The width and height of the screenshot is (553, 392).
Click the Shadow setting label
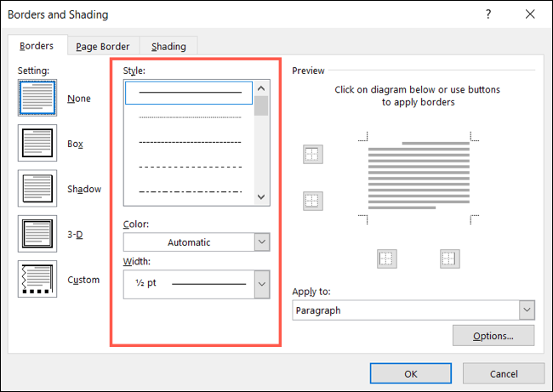point(84,189)
